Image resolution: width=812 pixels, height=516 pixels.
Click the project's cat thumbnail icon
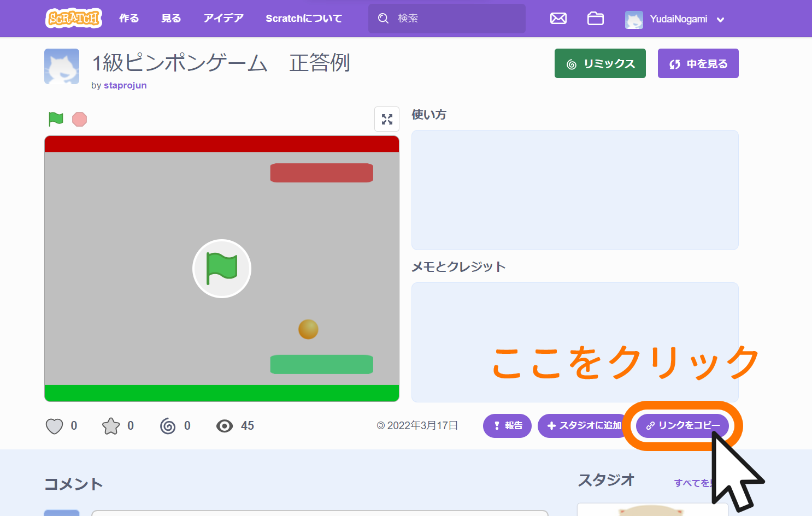tap(61, 66)
